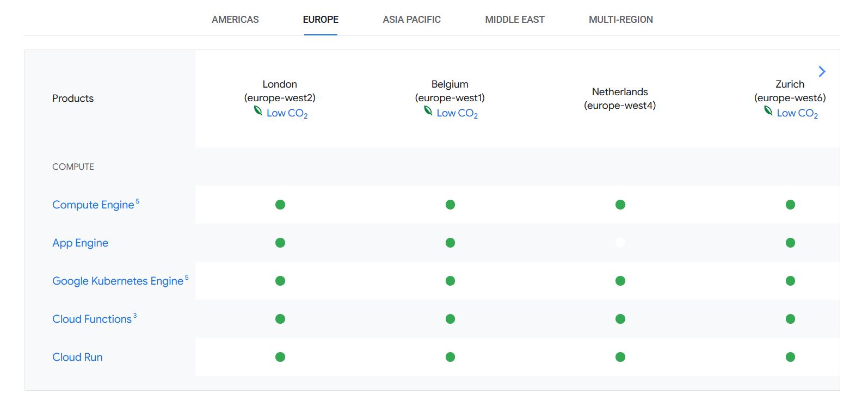This screenshot has width=868, height=400.
Task: Click Kubernetes Engine availability dot for Zurich
Action: (x=790, y=281)
